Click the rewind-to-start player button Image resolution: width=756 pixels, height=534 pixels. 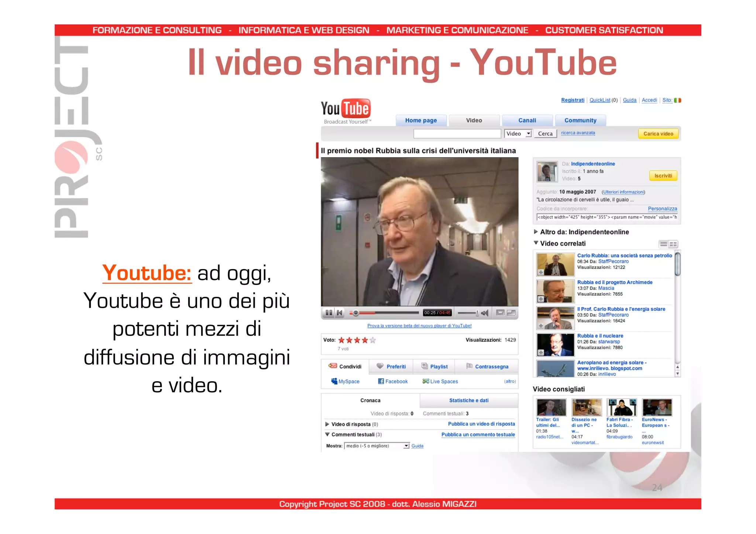click(340, 313)
